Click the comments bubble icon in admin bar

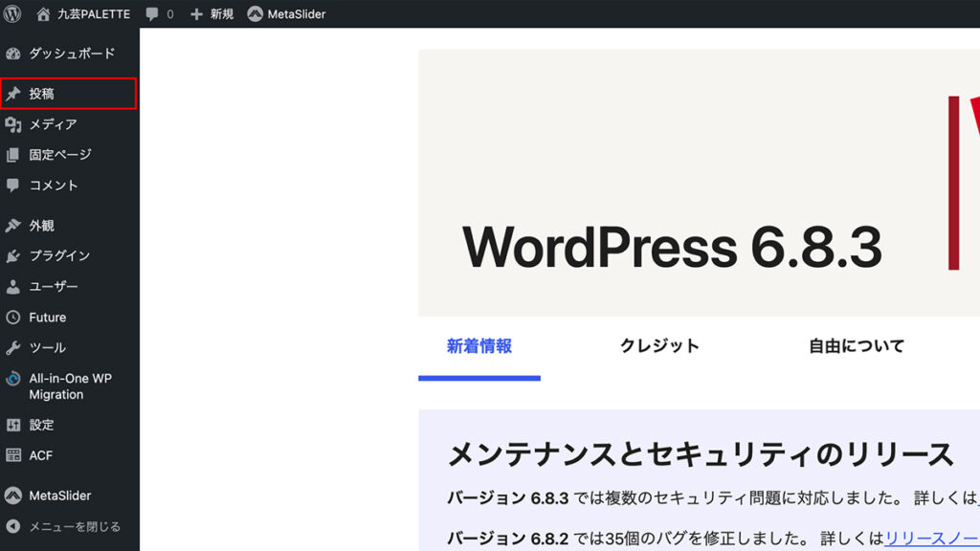152,14
